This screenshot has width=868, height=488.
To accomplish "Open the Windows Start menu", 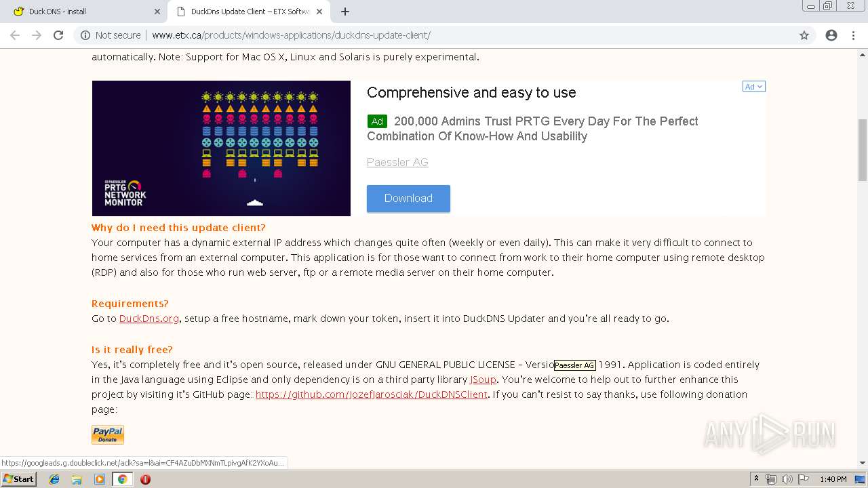I will [18, 479].
